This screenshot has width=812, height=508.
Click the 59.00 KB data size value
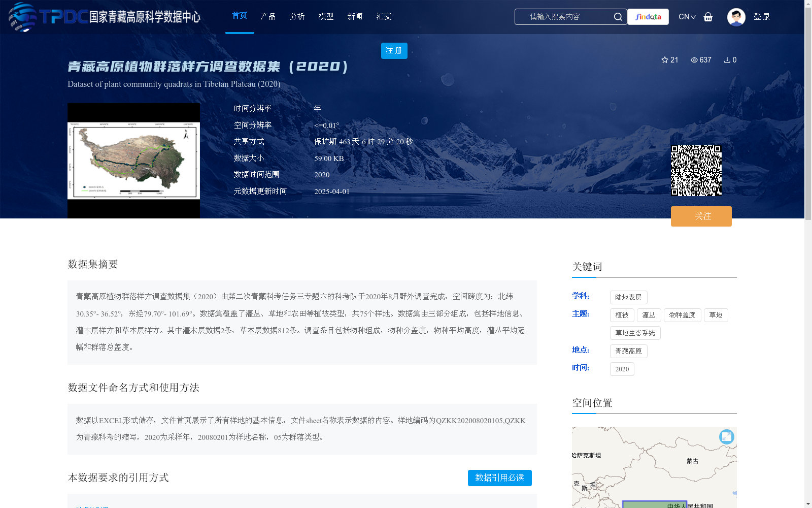(329, 158)
